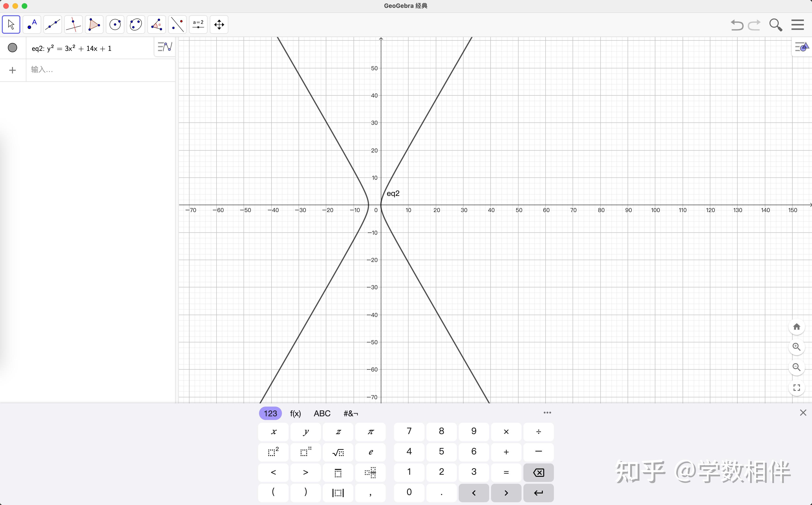
Task: Pick the Polygon tool
Action: click(x=94, y=24)
